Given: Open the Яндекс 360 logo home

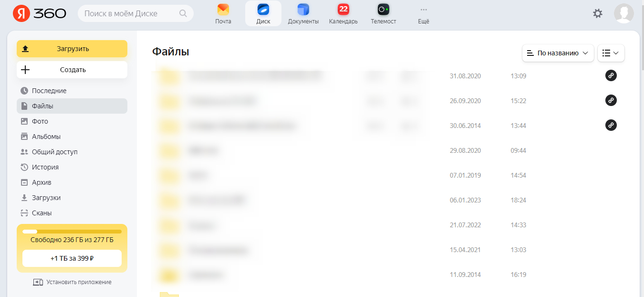Looking at the screenshot, I should coord(40,13).
